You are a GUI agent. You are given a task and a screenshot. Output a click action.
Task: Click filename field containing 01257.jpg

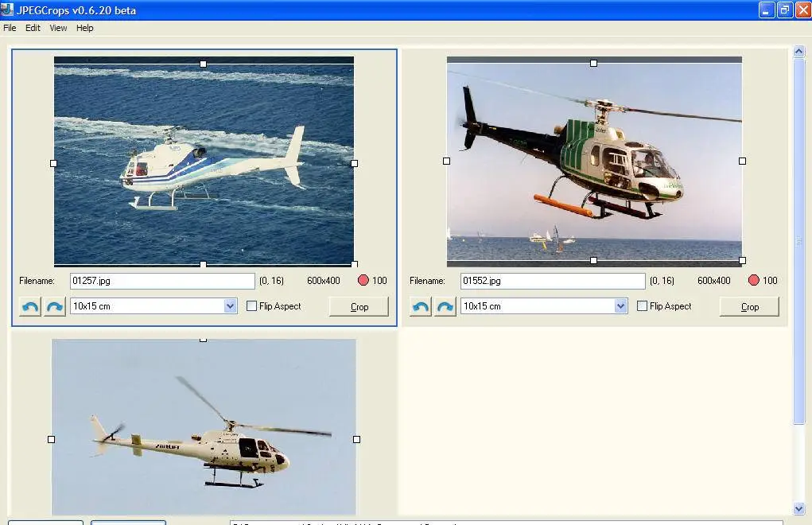(162, 281)
